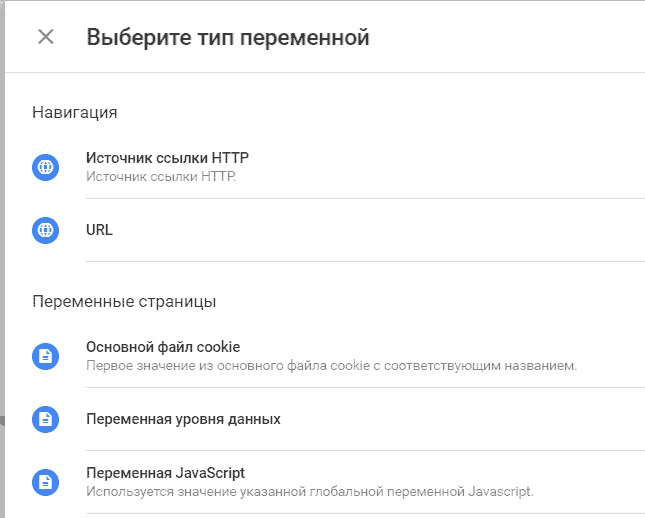Choose the URL variable type
The height and width of the screenshot is (518, 645).
pos(99,230)
